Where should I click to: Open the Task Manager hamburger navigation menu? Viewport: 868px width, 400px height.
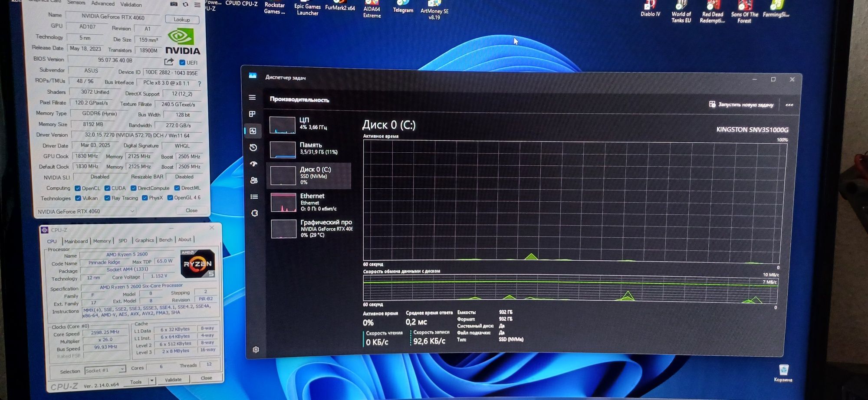[x=252, y=98]
